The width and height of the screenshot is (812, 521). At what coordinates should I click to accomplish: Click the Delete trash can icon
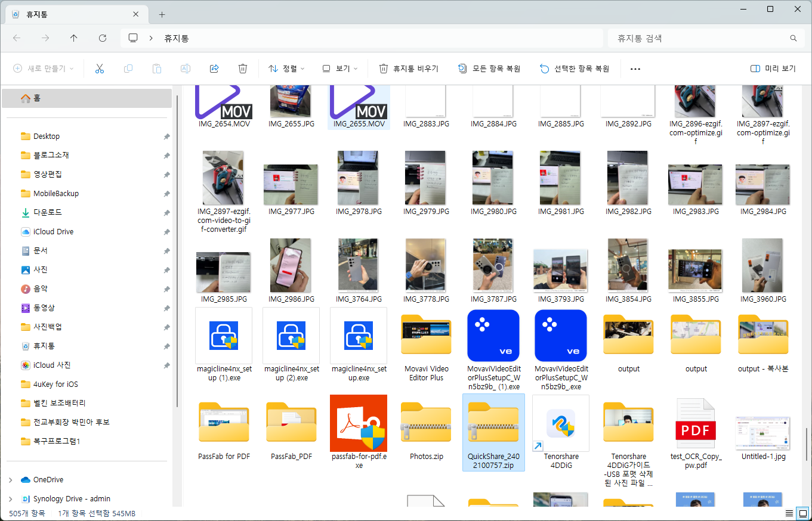click(x=243, y=69)
